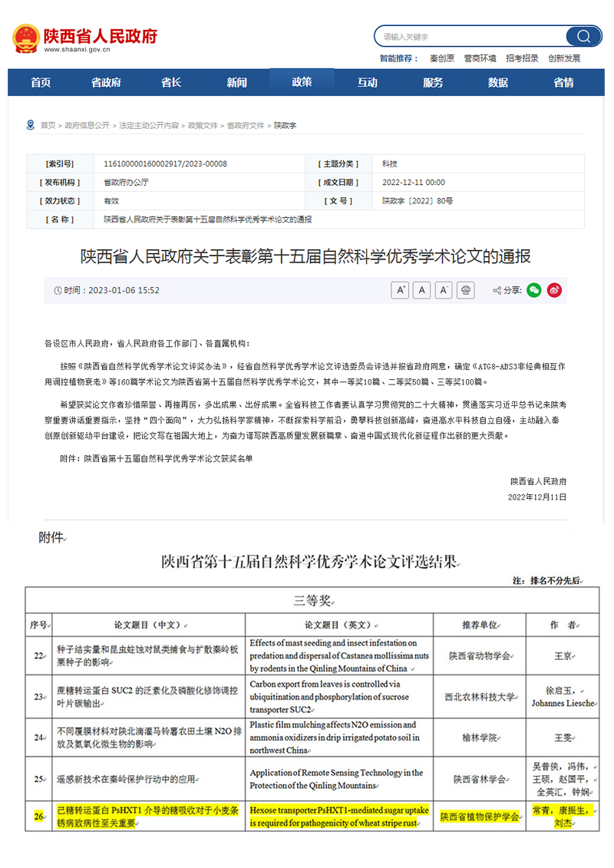The image size is (614, 868).
Task: Click the signature date 2022年12月11日
Action: click(x=537, y=497)
